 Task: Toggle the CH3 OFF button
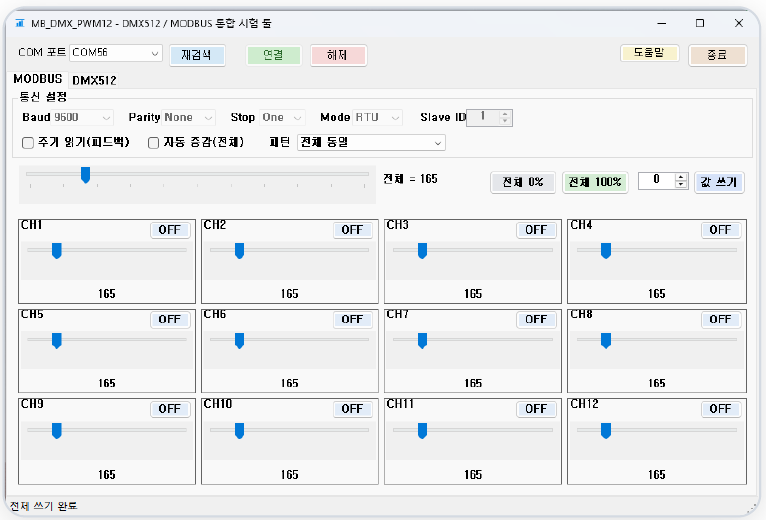[x=536, y=230]
